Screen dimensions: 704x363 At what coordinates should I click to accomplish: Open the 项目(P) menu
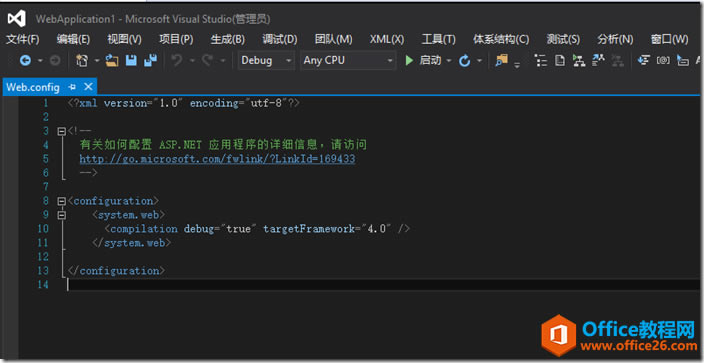click(176, 40)
